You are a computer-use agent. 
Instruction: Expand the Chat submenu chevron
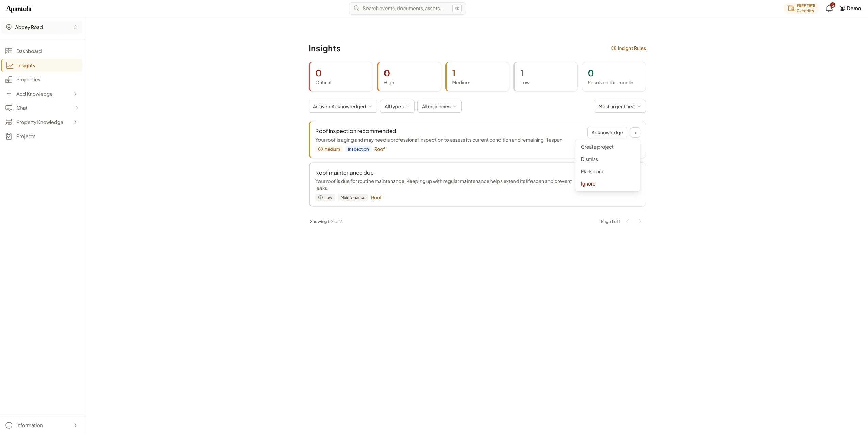tap(77, 108)
